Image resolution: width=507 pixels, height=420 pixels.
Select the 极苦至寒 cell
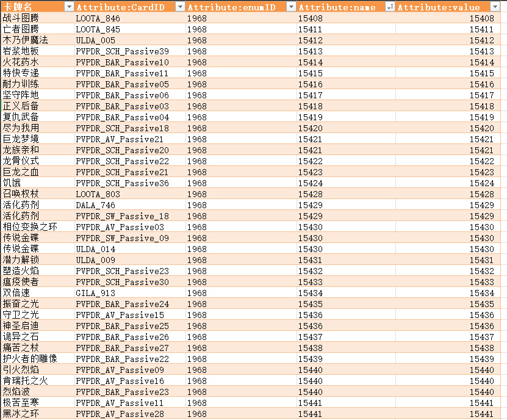tap(37, 403)
